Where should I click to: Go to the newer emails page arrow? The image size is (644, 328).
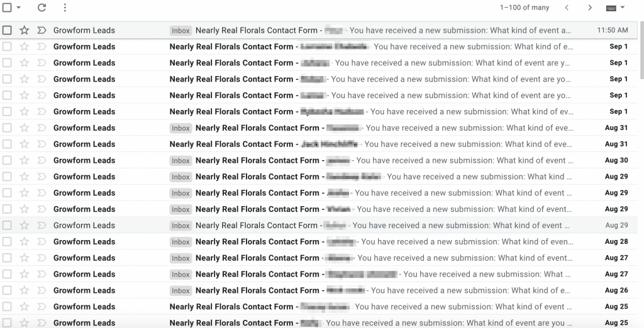pyautogui.click(x=567, y=8)
